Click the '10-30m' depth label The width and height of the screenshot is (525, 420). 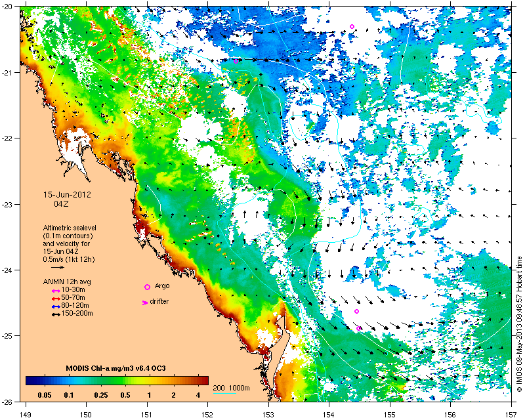(73, 289)
